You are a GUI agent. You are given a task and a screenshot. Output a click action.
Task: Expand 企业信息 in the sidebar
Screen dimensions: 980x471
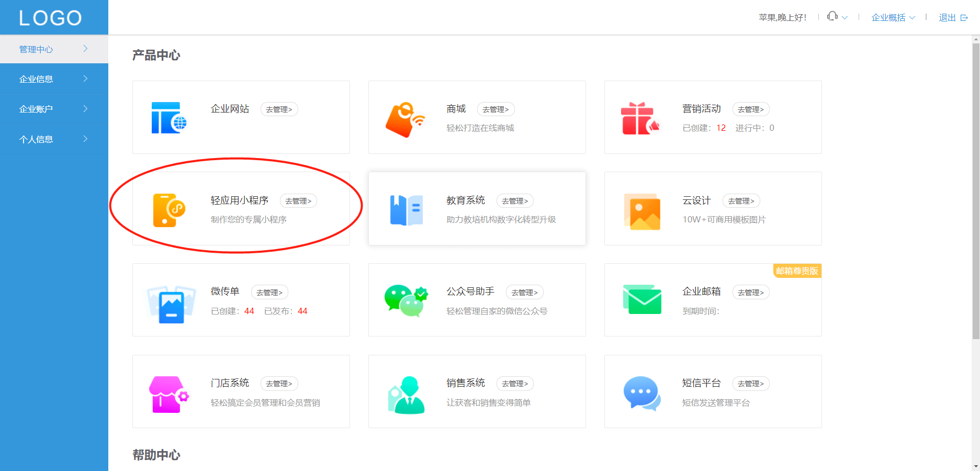click(x=54, y=79)
